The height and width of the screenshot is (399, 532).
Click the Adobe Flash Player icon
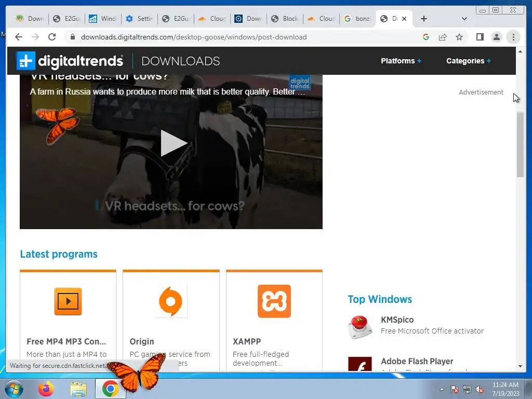pos(360,364)
